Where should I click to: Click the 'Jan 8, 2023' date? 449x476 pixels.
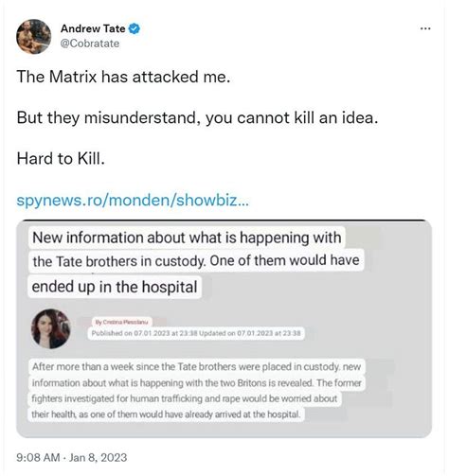99,457
